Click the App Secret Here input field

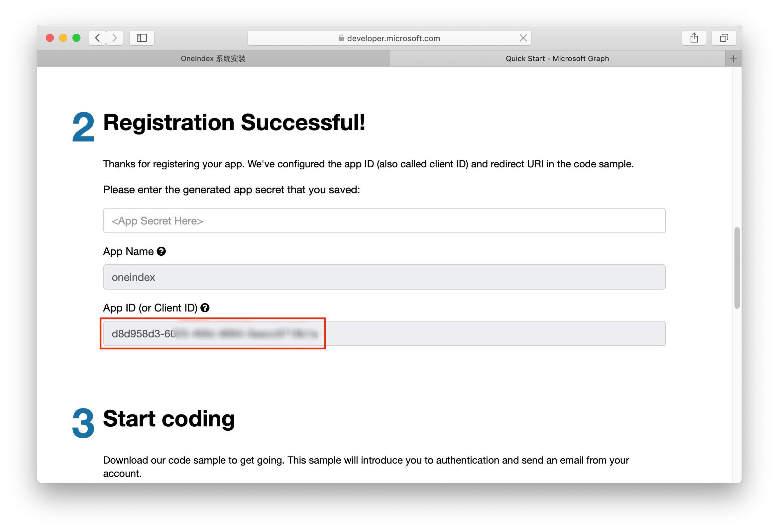coord(384,221)
